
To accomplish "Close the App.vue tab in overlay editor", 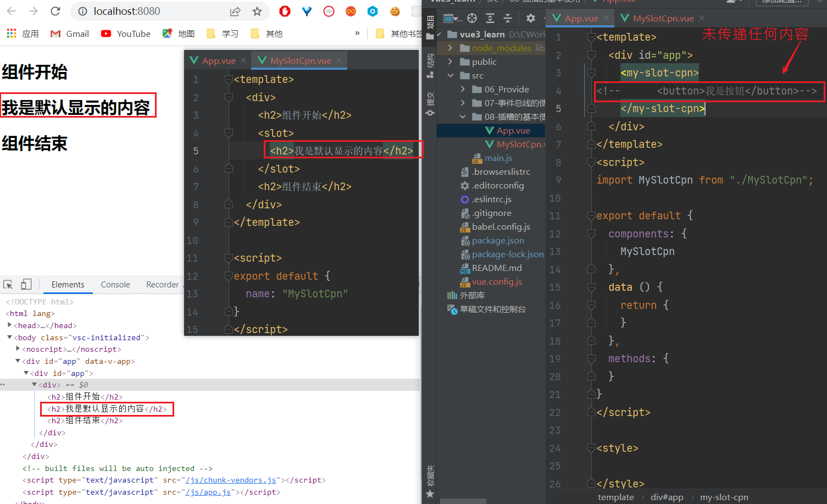I will click(243, 60).
